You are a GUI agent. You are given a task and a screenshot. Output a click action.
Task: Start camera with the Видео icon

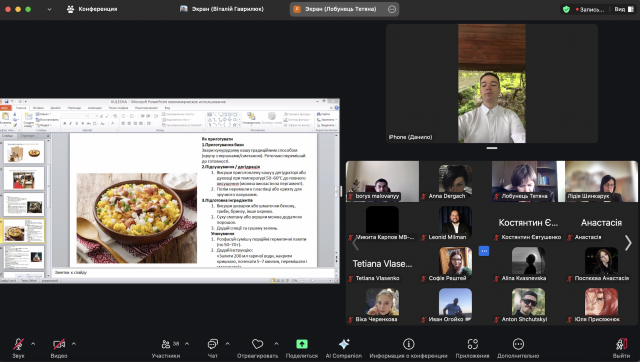point(59,344)
